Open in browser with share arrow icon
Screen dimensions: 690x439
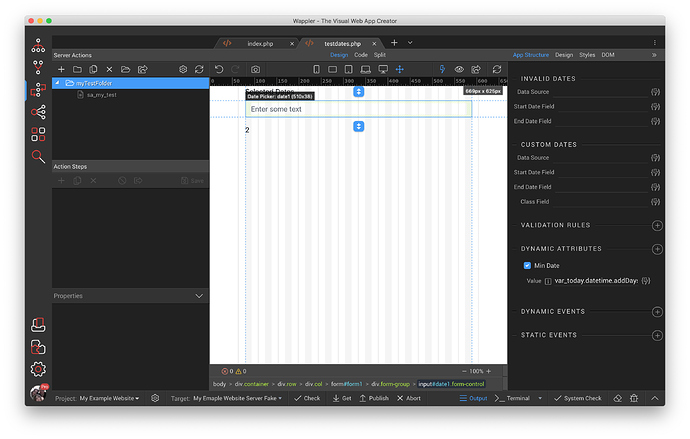(x=476, y=69)
